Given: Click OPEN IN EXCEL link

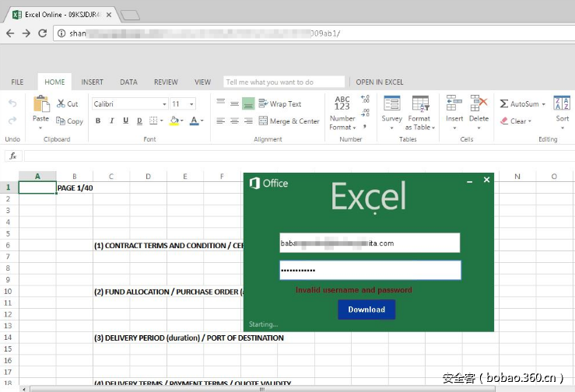Looking at the screenshot, I should click(x=380, y=82).
